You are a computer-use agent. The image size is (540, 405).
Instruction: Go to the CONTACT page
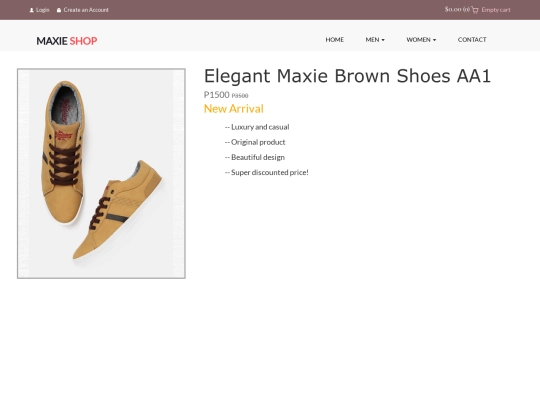coord(472,40)
